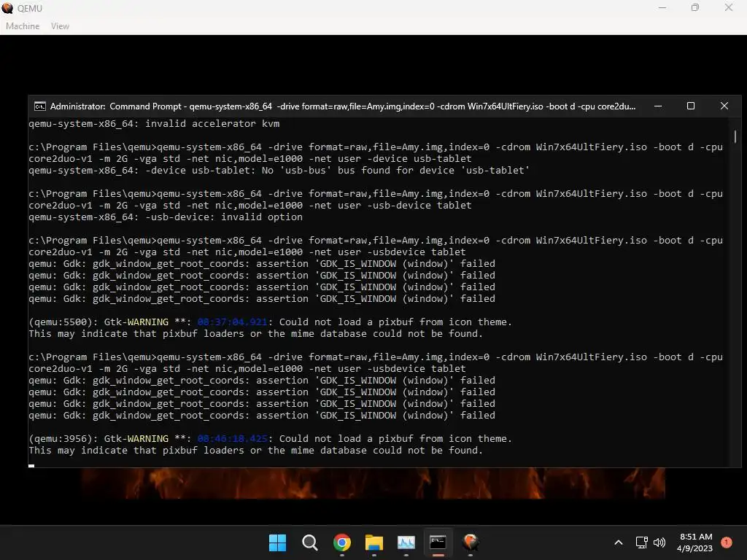Click timestamp 08:37:04.921 in warning
The image size is (747, 560).
[232, 322]
